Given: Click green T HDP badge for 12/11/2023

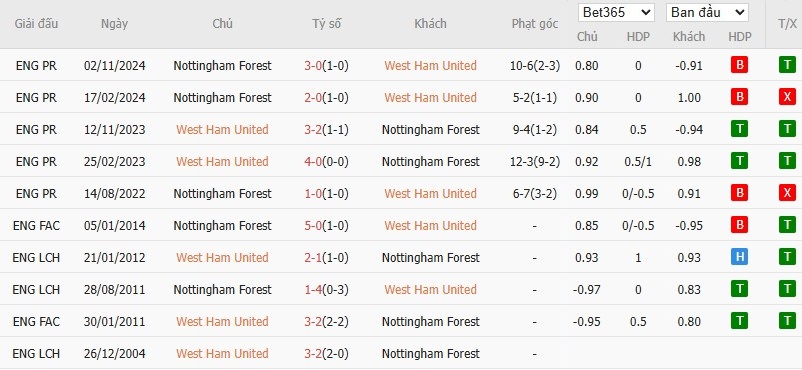Looking at the screenshot, I should tap(740, 129).
